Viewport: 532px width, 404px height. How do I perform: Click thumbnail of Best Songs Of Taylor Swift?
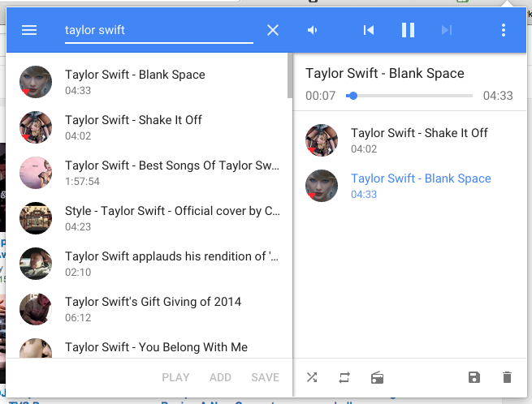36,173
